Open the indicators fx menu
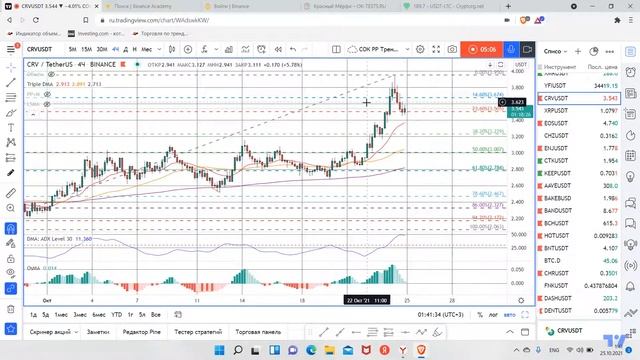 tap(204, 49)
